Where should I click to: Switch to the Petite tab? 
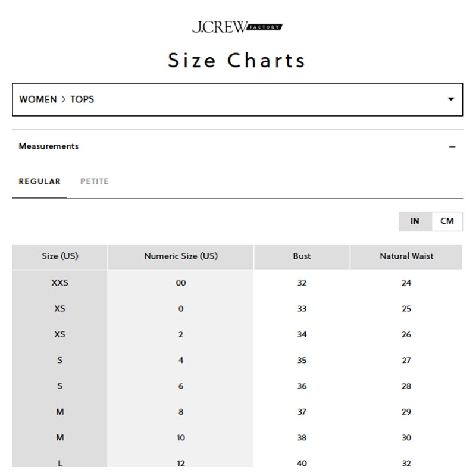pyautogui.click(x=95, y=181)
